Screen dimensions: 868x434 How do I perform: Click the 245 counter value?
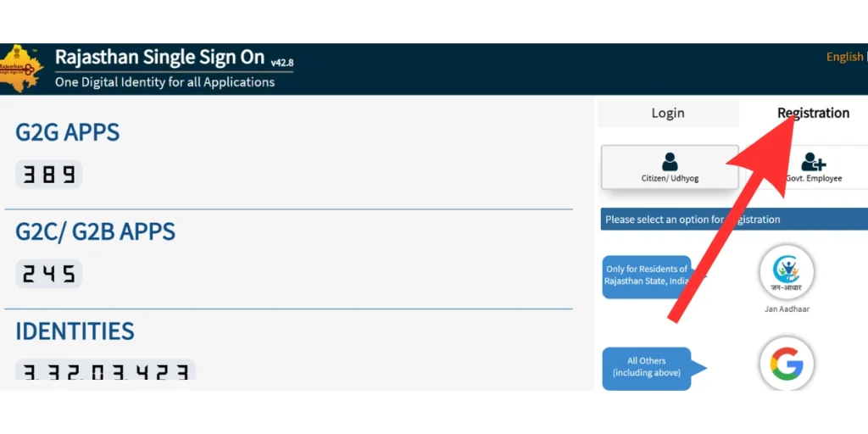click(x=48, y=274)
